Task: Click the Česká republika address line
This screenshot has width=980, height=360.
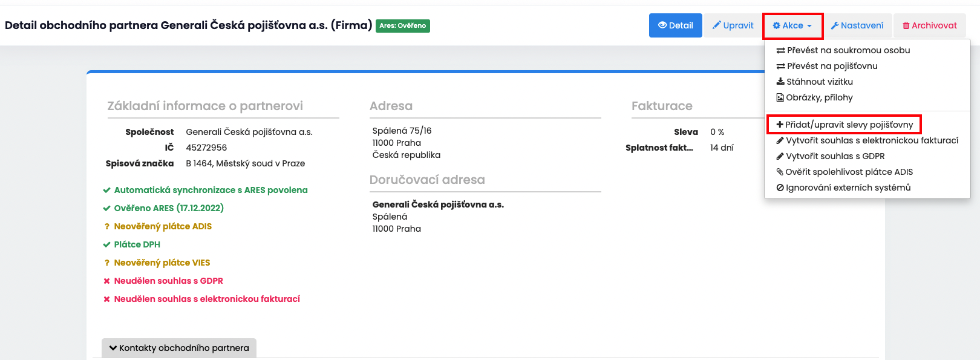Action: tap(407, 155)
